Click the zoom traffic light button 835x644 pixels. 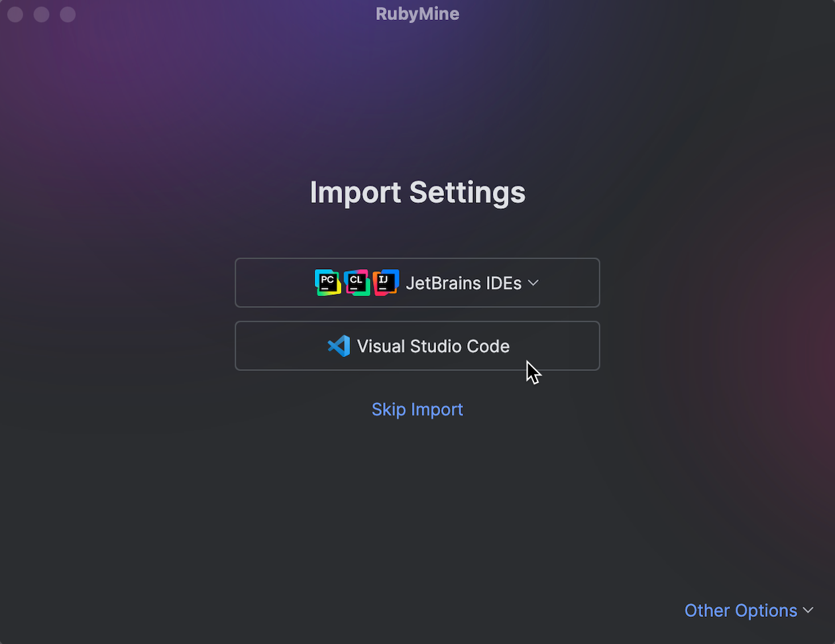pos(68,14)
